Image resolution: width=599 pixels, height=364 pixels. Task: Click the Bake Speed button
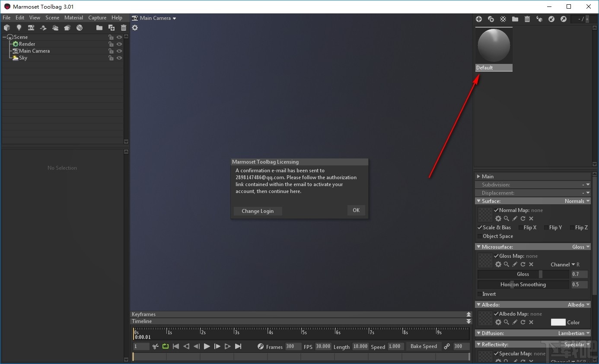424,346
